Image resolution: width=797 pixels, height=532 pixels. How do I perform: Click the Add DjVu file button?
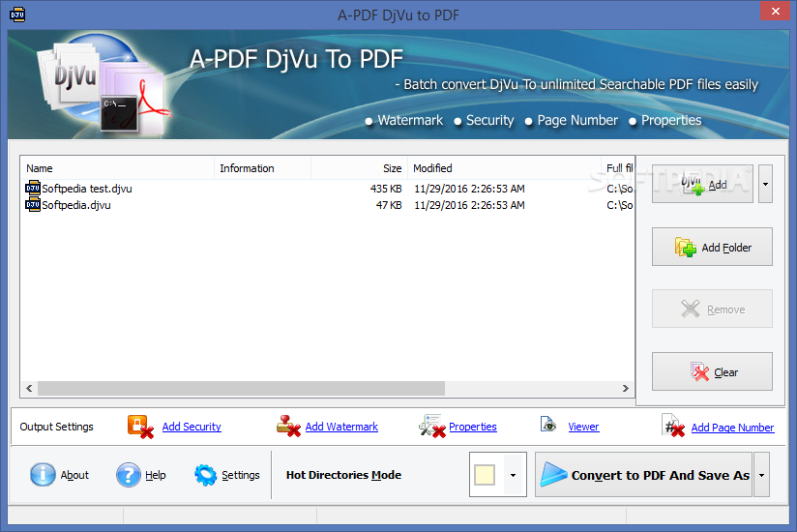(702, 184)
